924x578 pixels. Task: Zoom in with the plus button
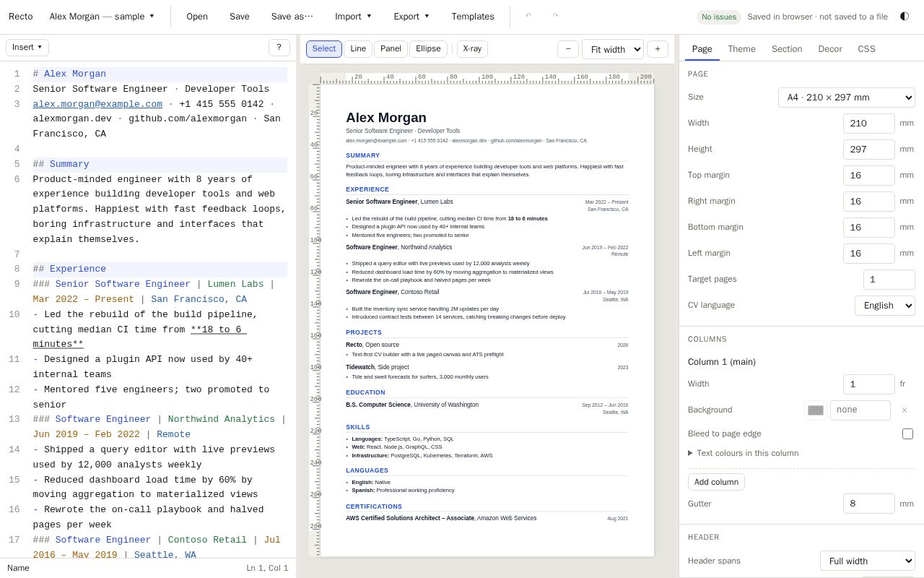(658, 48)
